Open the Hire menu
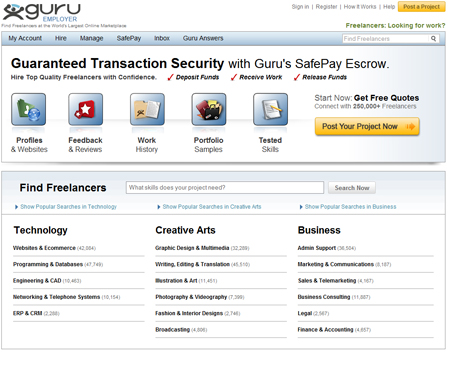This screenshot has width=450, height=366. pos(61,38)
